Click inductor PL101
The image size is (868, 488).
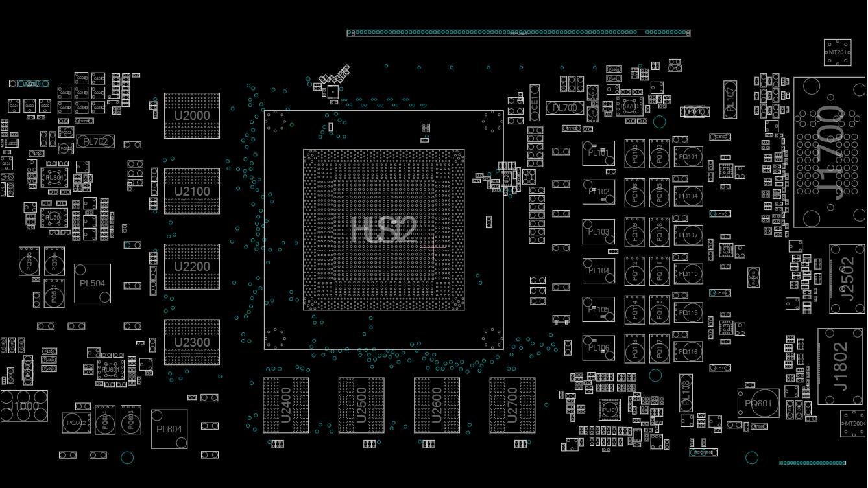599,154
